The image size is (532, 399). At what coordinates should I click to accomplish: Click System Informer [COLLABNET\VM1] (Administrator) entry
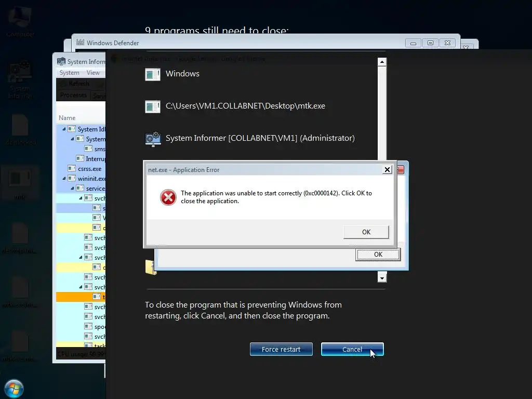(260, 138)
